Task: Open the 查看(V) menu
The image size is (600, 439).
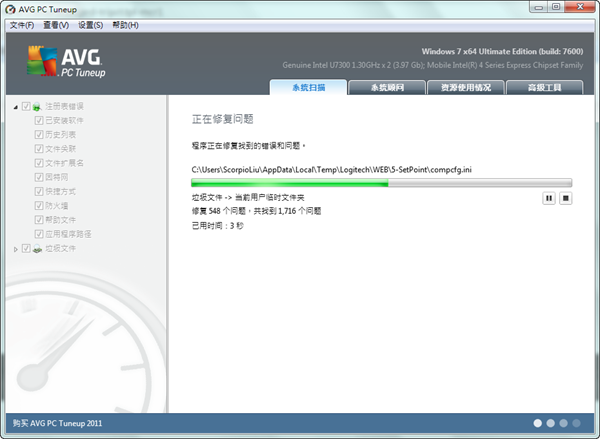Action: pyautogui.click(x=56, y=25)
